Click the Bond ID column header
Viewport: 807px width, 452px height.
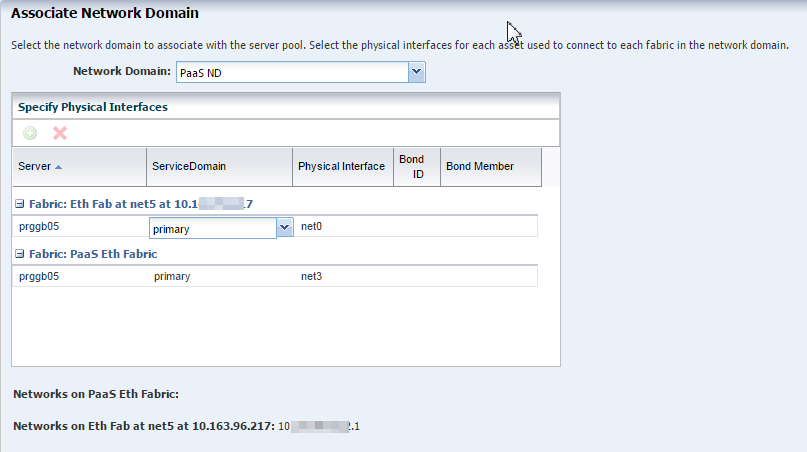click(417, 167)
